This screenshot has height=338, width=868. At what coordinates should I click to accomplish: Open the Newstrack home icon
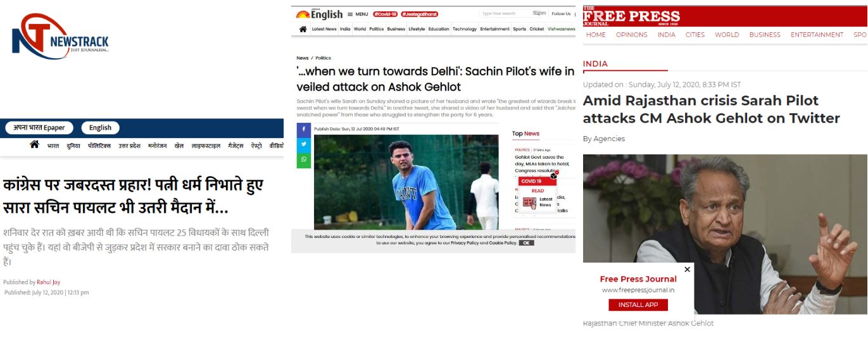pos(34,145)
